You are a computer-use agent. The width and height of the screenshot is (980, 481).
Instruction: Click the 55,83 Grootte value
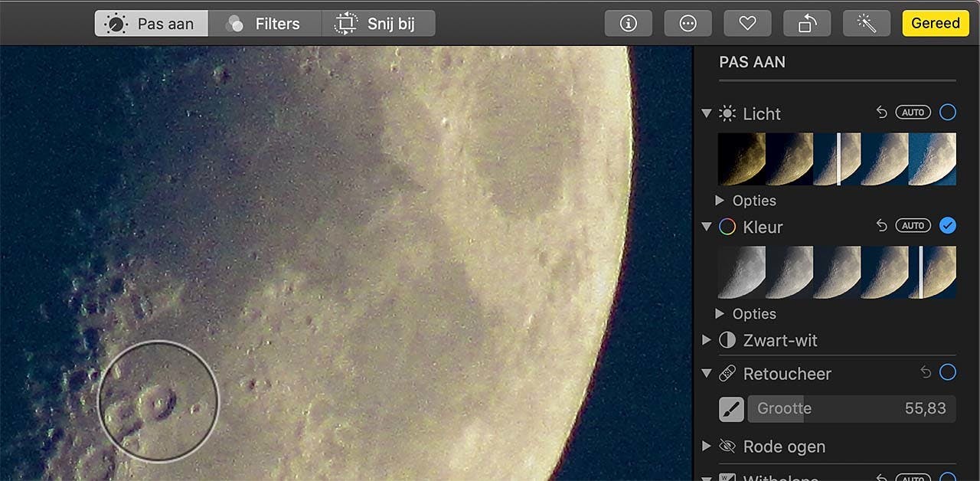point(926,409)
